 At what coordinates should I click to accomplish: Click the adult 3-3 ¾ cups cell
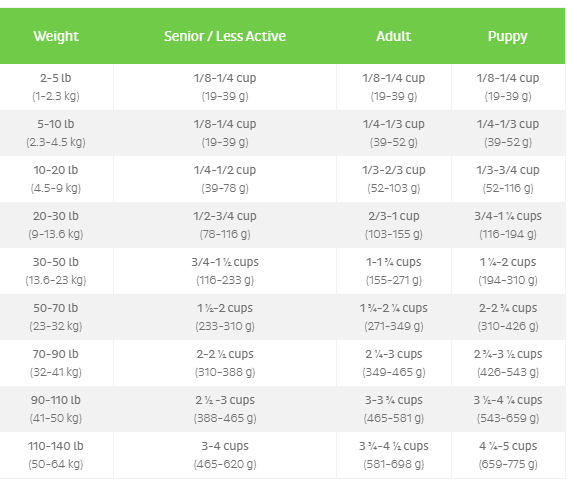tap(394, 409)
